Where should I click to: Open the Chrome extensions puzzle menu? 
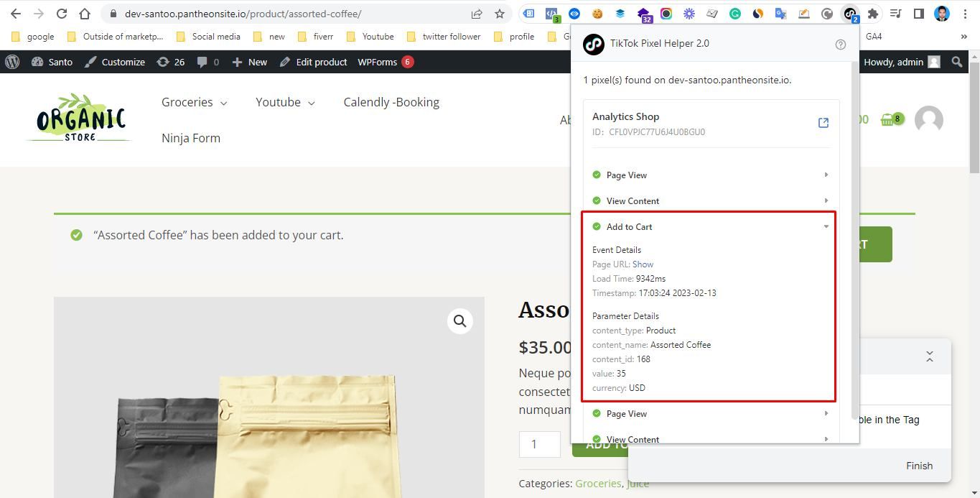(x=873, y=14)
